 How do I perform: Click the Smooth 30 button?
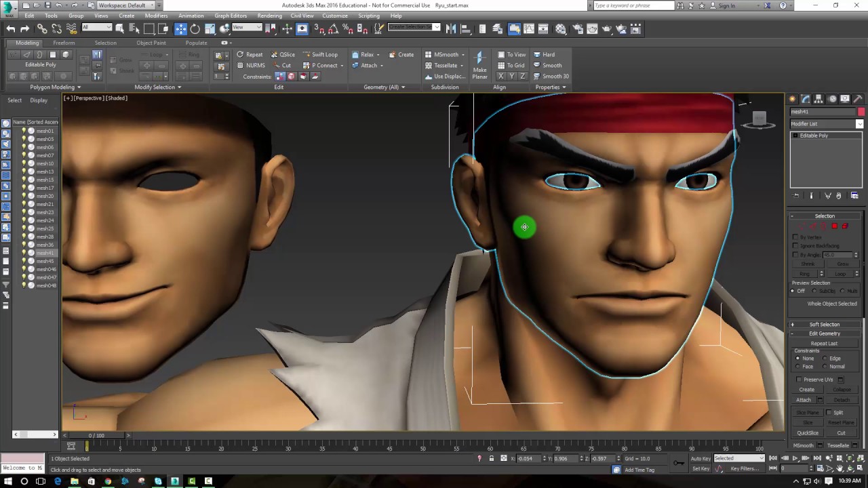point(551,77)
